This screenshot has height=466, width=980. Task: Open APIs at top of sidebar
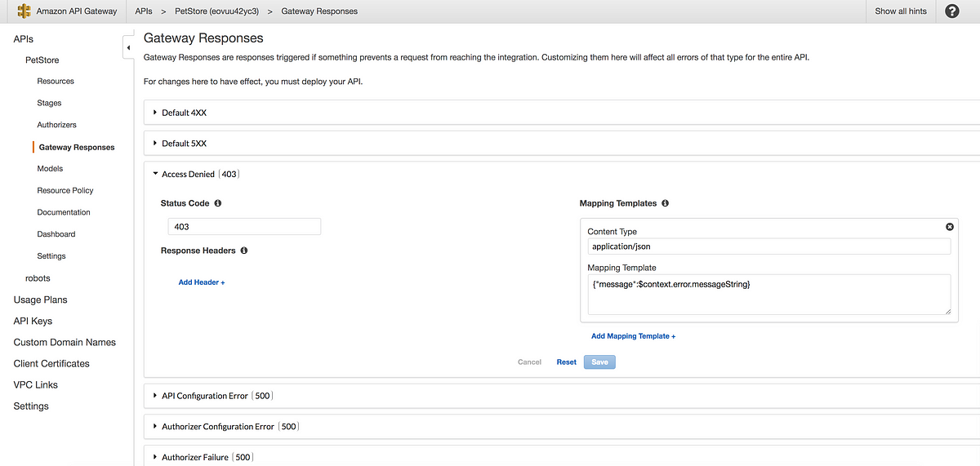click(24, 39)
